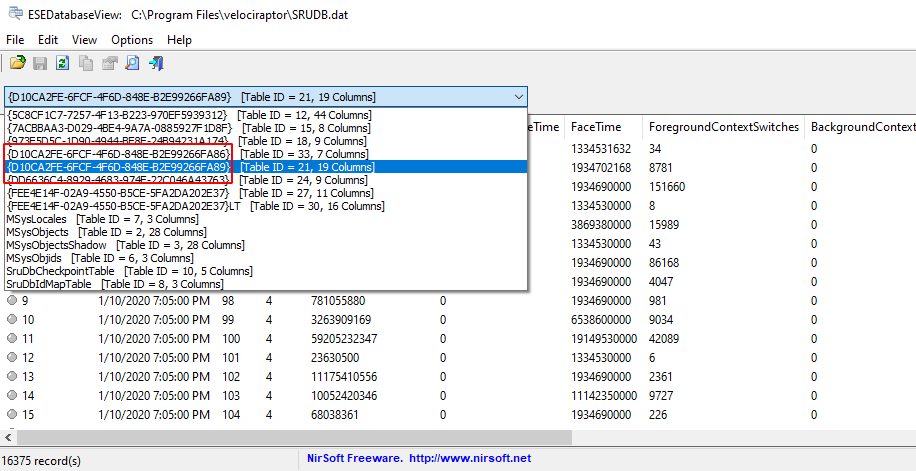This screenshot has width=916, height=471.
Task: Sort by ForegroundContextSwitches column header
Action: tap(723, 127)
